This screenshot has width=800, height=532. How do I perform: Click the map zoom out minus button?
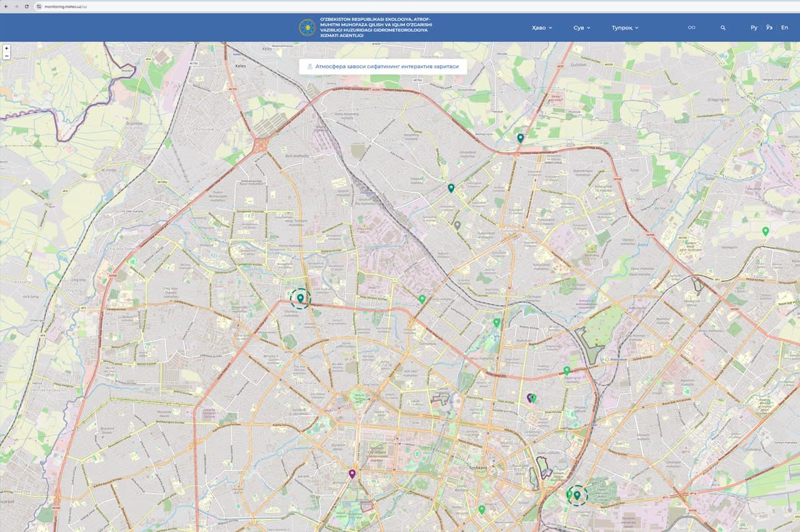pos(6,56)
